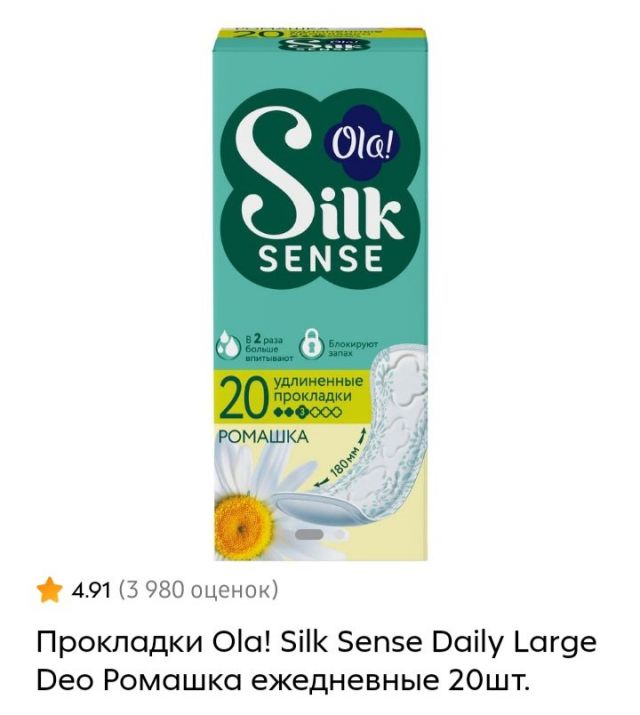Click the SENSE text on package
This screenshot has width=640, height=715.
tap(320, 259)
